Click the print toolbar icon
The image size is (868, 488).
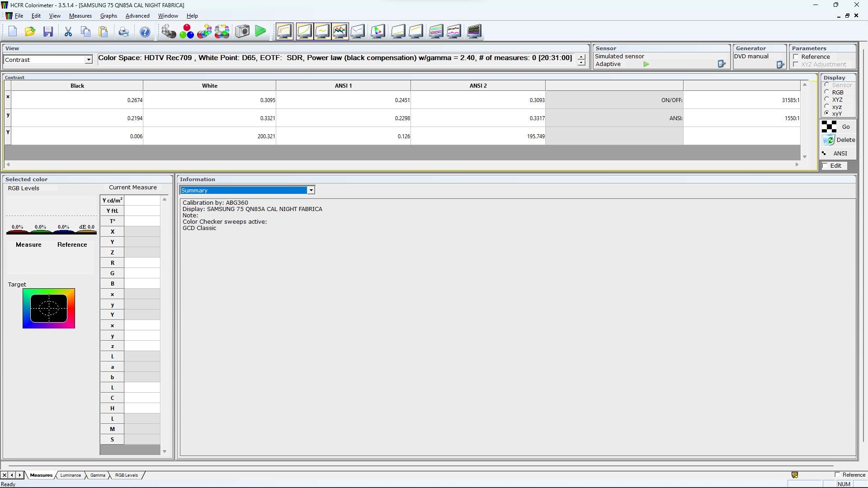pyautogui.click(x=123, y=32)
